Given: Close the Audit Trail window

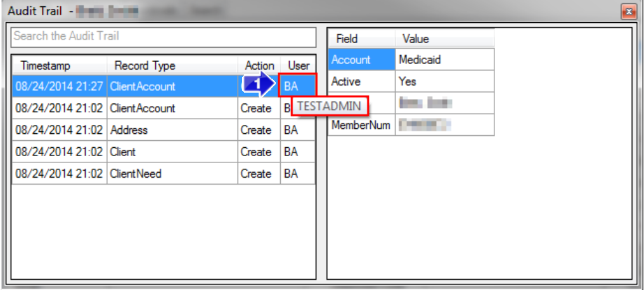Looking at the screenshot, I should point(628,11).
